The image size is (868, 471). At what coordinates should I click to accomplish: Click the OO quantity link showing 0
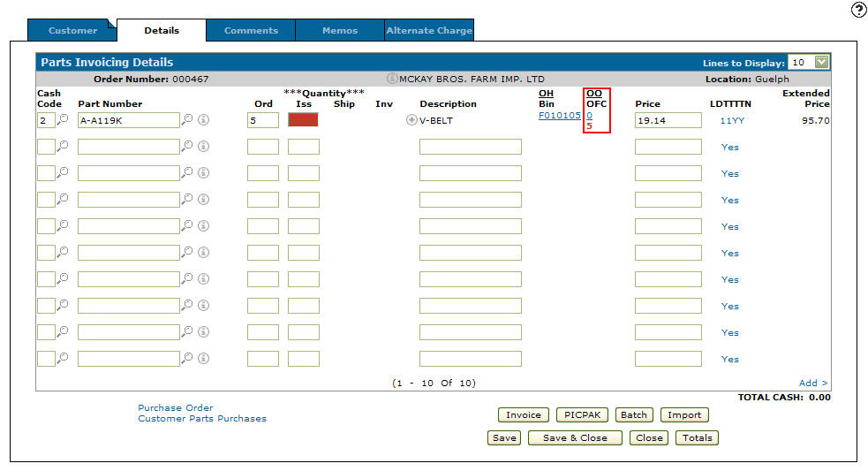tap(590, 115)
